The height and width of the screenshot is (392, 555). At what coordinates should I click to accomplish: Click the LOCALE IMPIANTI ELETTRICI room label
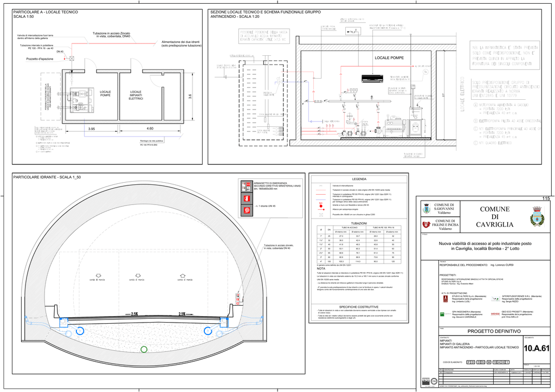[x=135, y=95]
